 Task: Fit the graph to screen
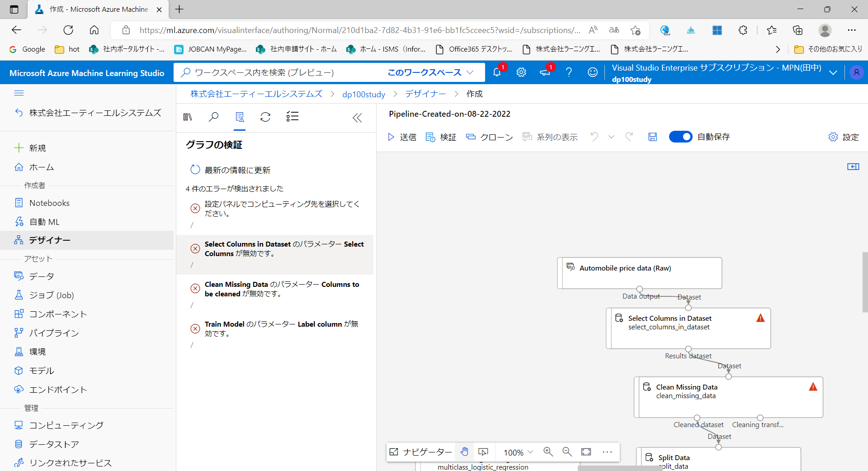pyautogui.click(x=586, y=452)
